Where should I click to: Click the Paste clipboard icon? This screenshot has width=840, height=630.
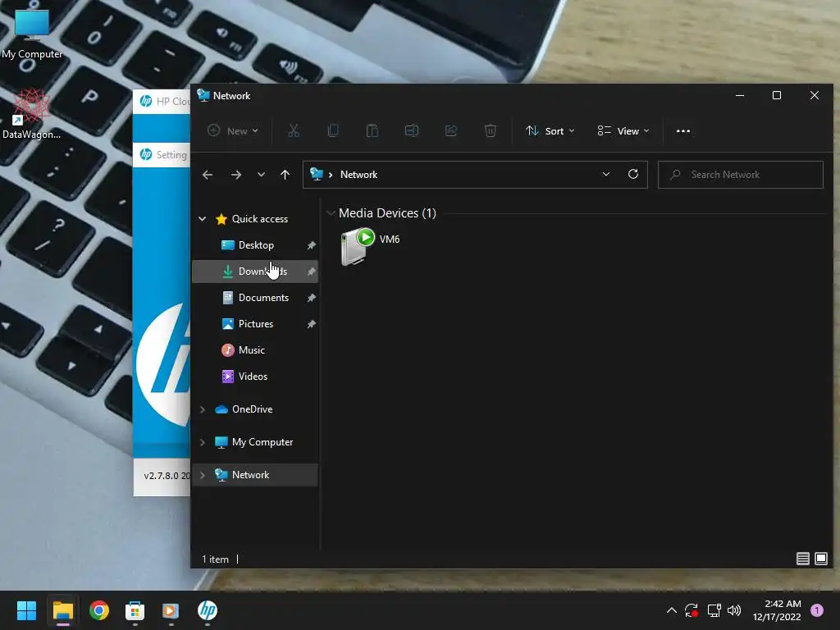pyautogui.click(x=372, y=130)
